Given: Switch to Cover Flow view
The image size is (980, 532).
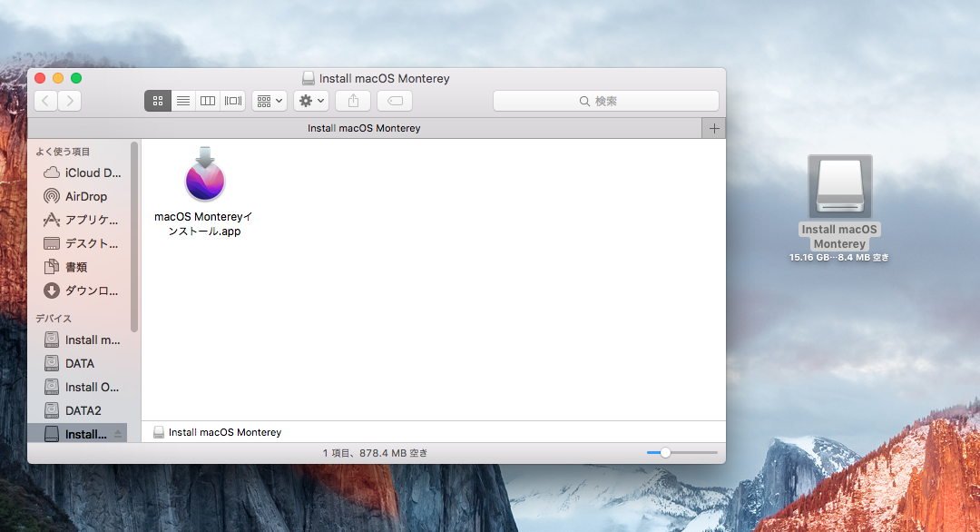Looking at the screenshot, I should click(233, 101).
